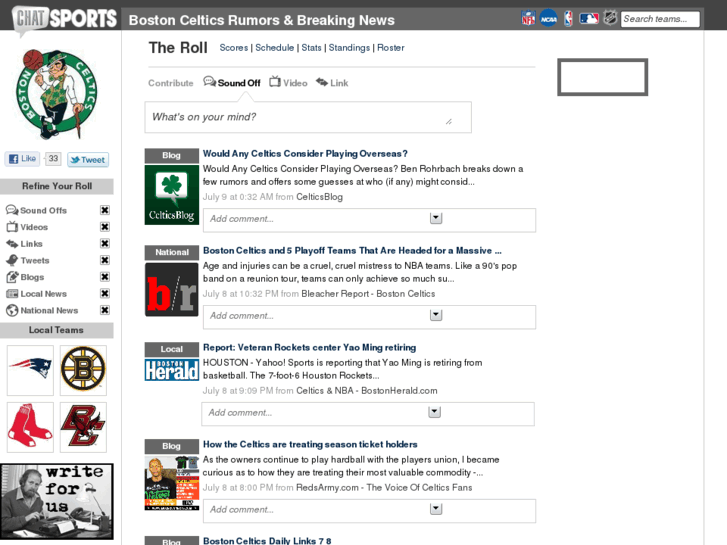Screen dimensions: 727x545
Task: Open 'How the Celtics are treating season ticket holders'
Action: (x=310, y=444)
